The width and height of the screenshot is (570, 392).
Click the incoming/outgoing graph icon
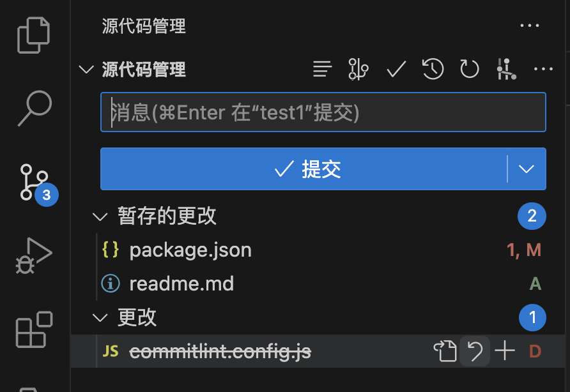(x=506, y=69)
